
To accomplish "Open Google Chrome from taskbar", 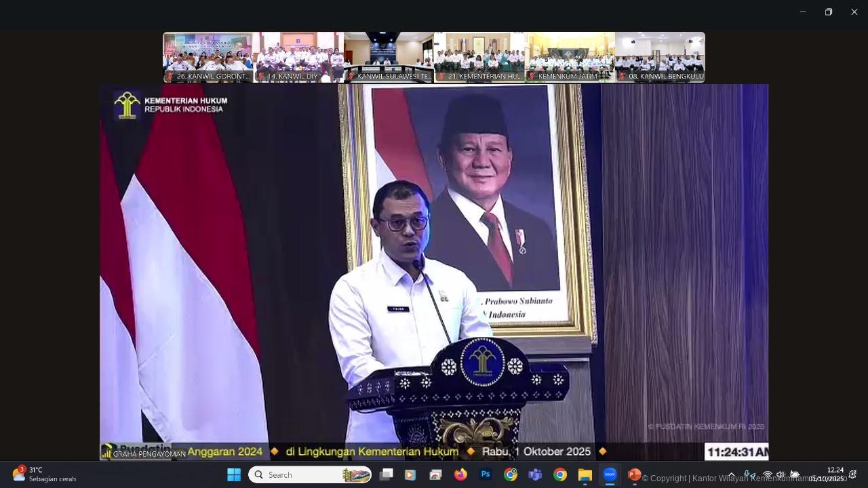I will pos(560,475).
